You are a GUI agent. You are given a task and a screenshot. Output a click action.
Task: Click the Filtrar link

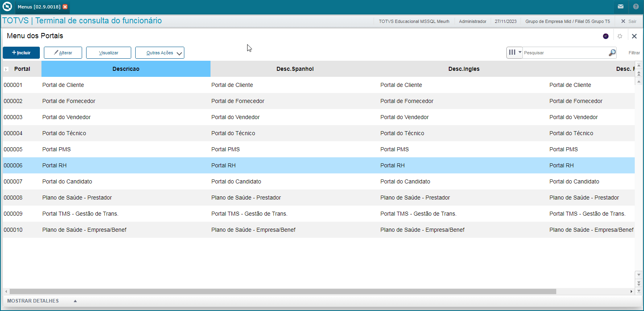point(634,53)
